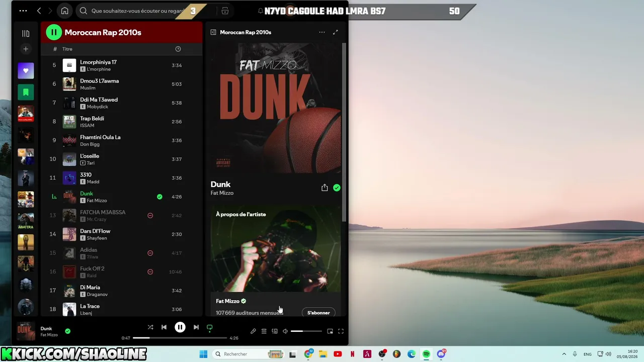
Task: Share the Dunk track
Action: [325, 188]
